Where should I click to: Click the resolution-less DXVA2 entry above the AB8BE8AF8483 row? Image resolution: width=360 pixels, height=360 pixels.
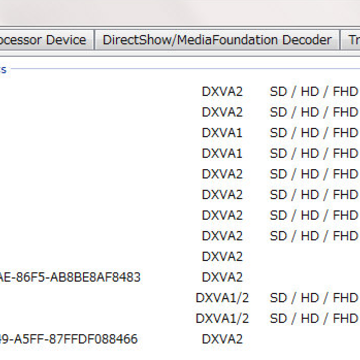[x=222, y=256]
